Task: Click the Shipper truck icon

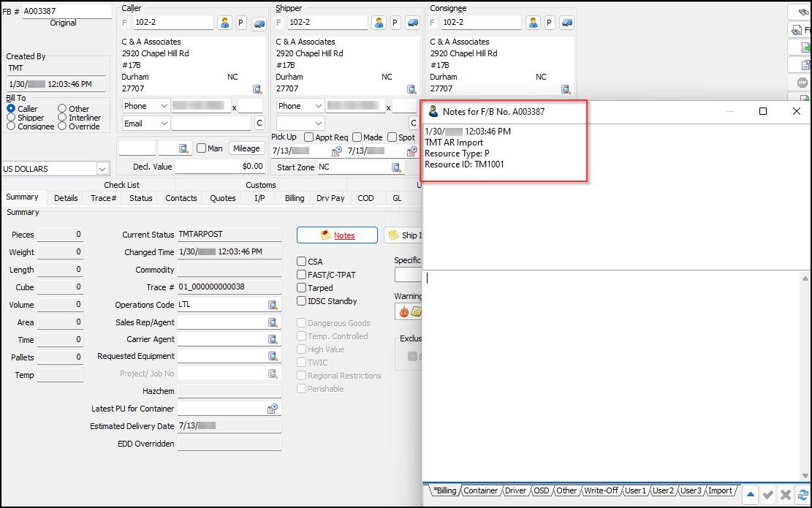Action: click(x=413, y=23)
